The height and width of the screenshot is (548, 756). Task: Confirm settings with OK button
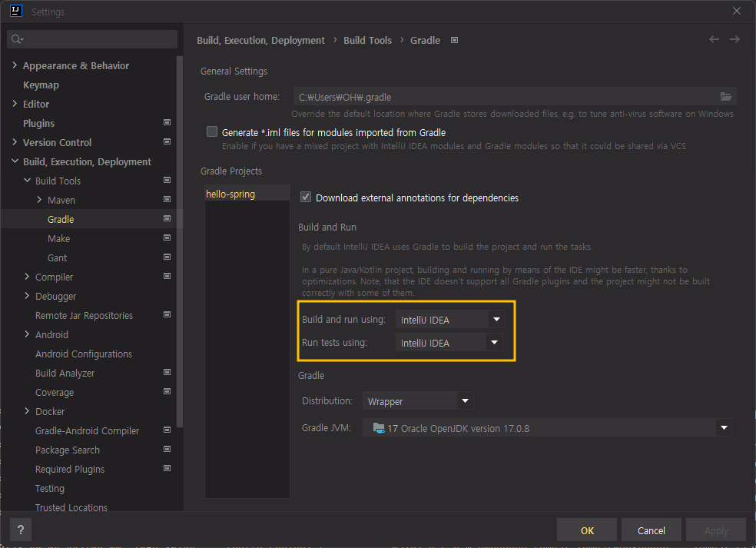point(587,530)
